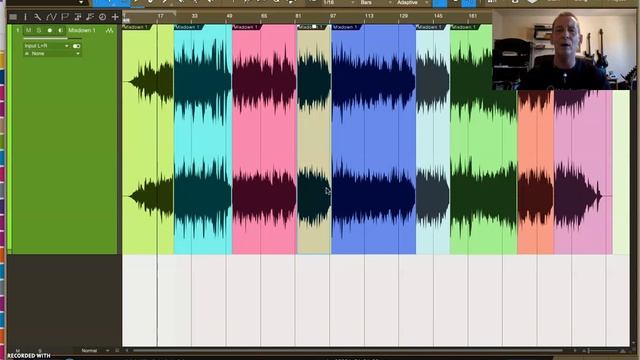Image resolution: width=640 pixels, height=360 pixels.
Task: Click bar 33 on the timeline ruler
Action: (x=195, y=16)
